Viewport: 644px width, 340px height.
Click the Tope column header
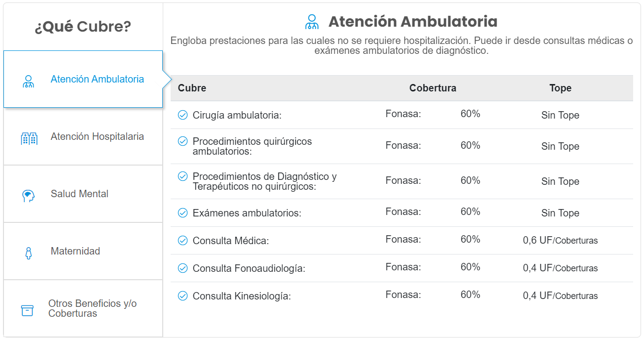(560, 88)
